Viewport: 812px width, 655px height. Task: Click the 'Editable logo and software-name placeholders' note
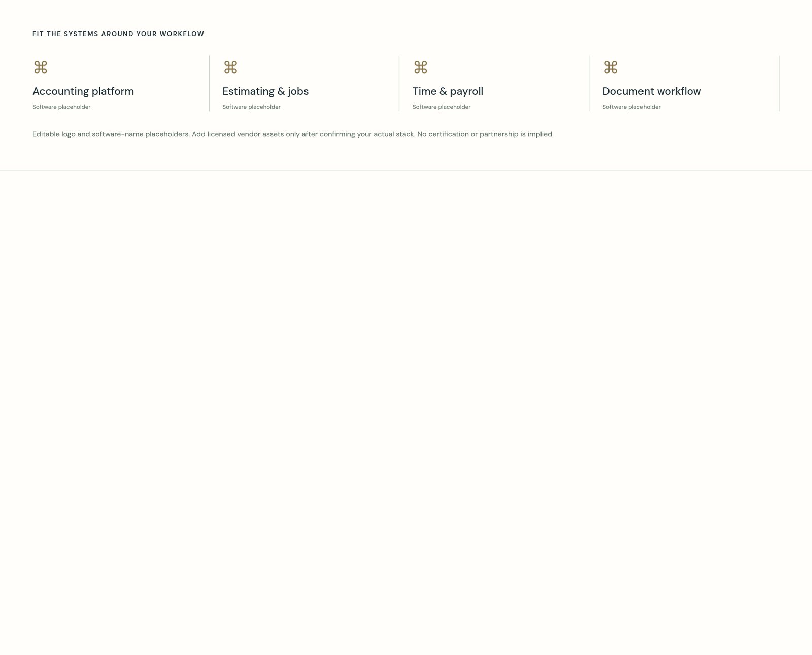[x=293, y=134]
